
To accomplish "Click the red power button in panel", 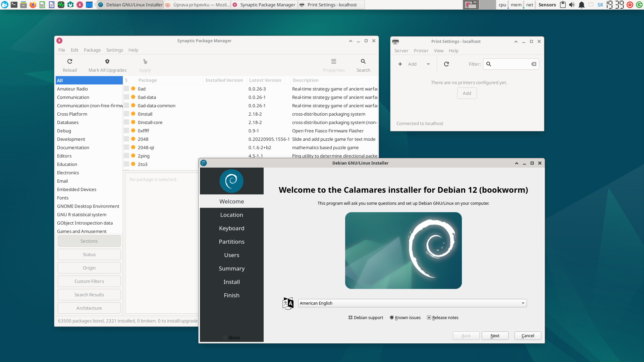I will (630, 5).
